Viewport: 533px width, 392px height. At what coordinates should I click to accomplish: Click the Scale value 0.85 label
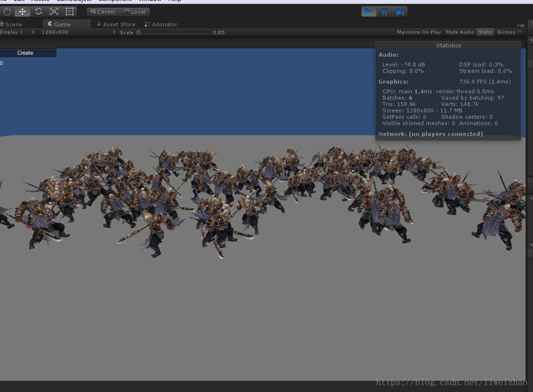pos(219,33)
